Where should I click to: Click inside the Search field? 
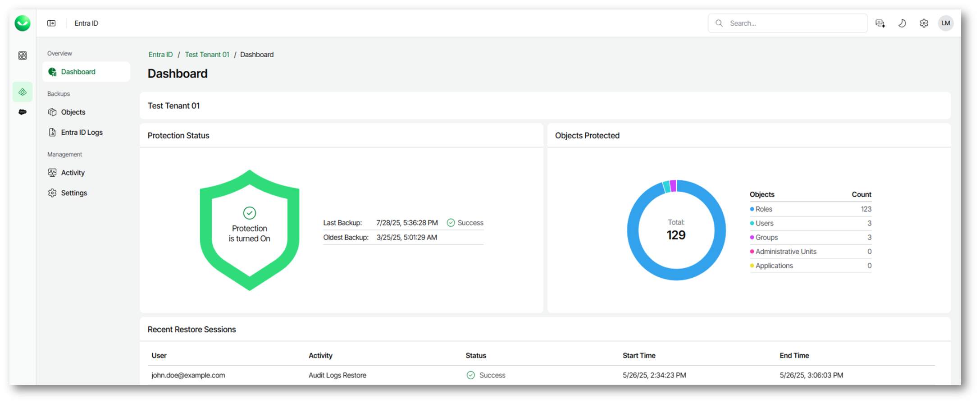click(793, 23)
